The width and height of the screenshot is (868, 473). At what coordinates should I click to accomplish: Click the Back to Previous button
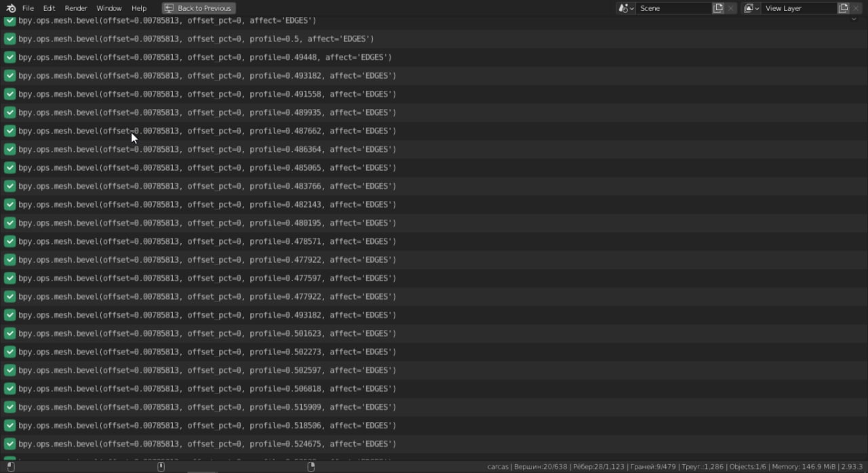point(199,8)
